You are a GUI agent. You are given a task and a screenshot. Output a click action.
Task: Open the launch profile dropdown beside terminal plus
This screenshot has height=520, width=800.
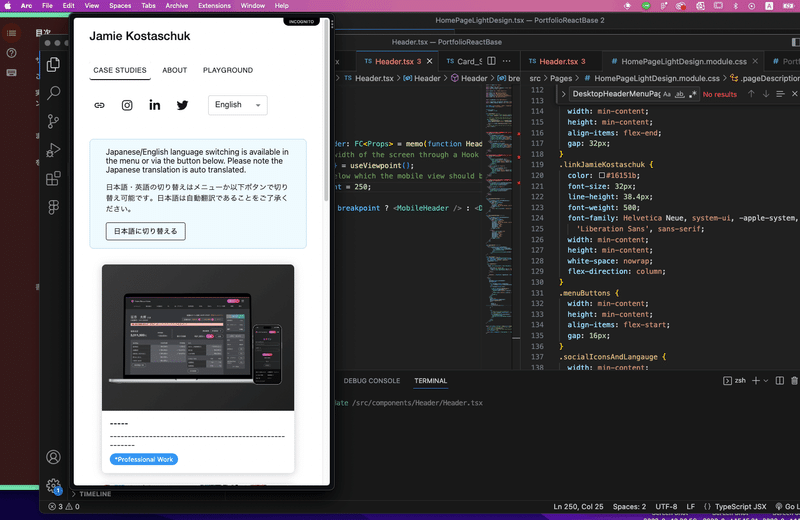[x=766, y=381]
